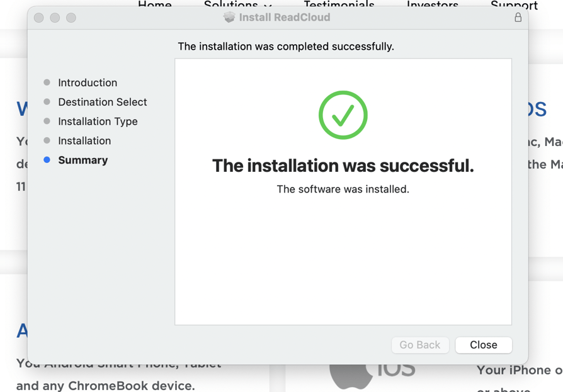Viewport: 563px width, 392px height.
Task: Click the Close button to finish installation
Action: click(483, 345)
